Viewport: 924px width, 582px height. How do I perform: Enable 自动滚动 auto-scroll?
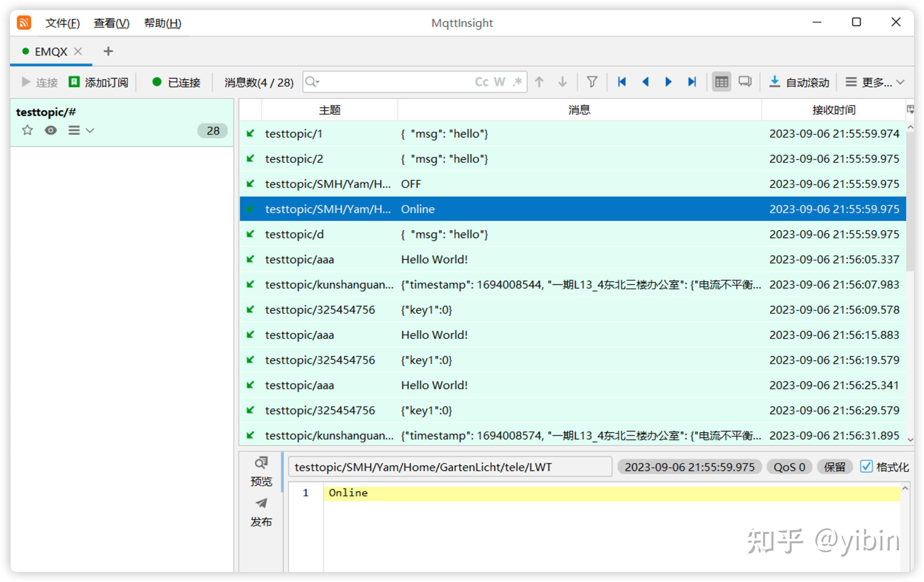click(x=800, y=82)
